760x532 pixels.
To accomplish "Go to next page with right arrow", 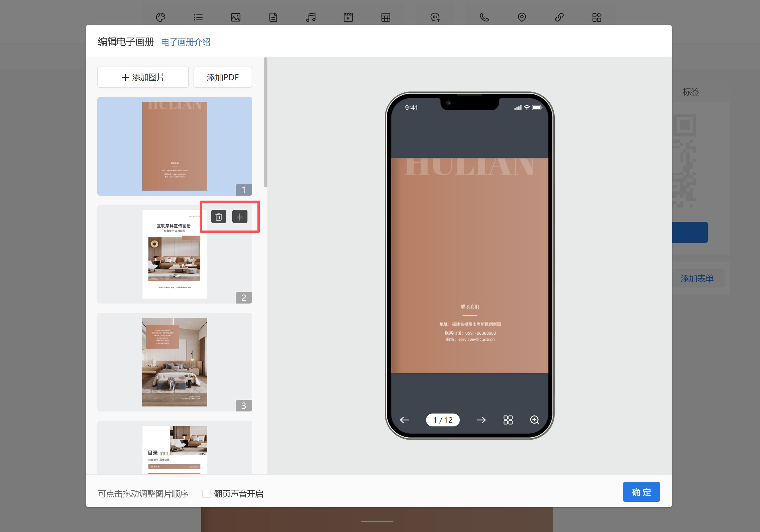I will tap(481, 420).
